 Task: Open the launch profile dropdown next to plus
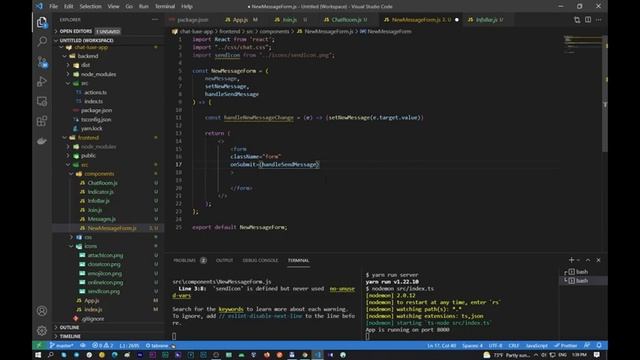pos(578,260)
